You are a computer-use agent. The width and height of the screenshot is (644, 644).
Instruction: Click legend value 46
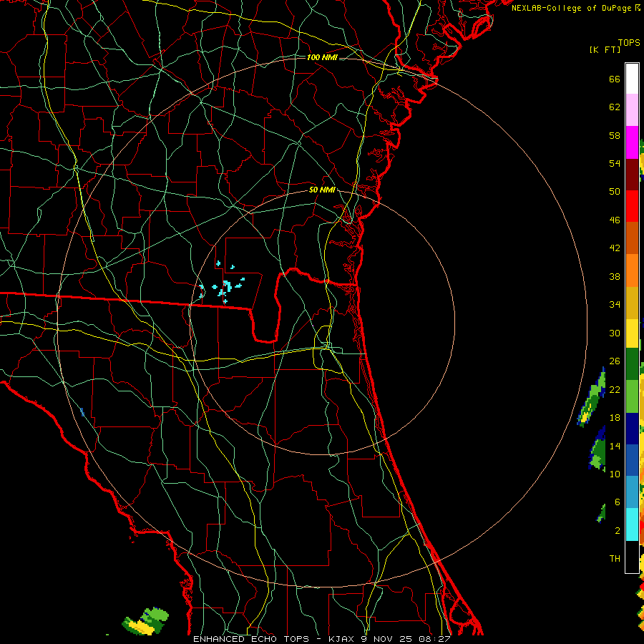point(615,220)
